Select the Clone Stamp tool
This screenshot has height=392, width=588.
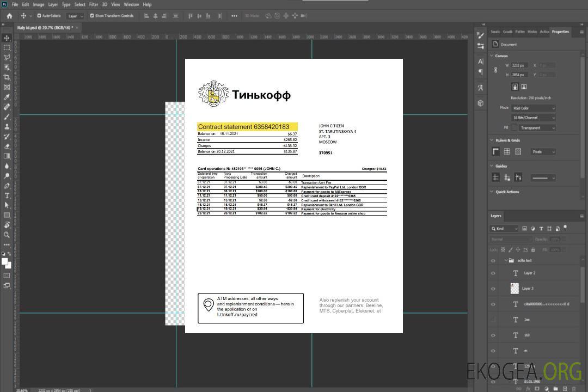(x=7, y=127)
